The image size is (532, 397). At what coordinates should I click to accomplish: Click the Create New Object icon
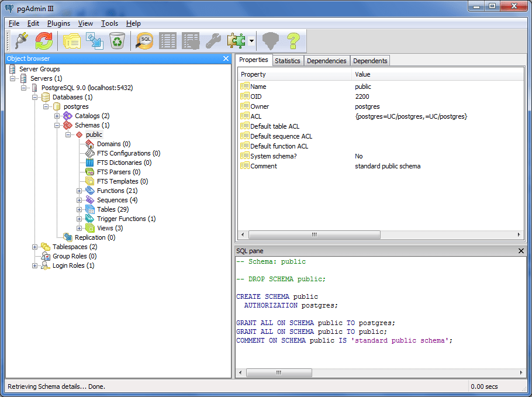coord(95,41)
